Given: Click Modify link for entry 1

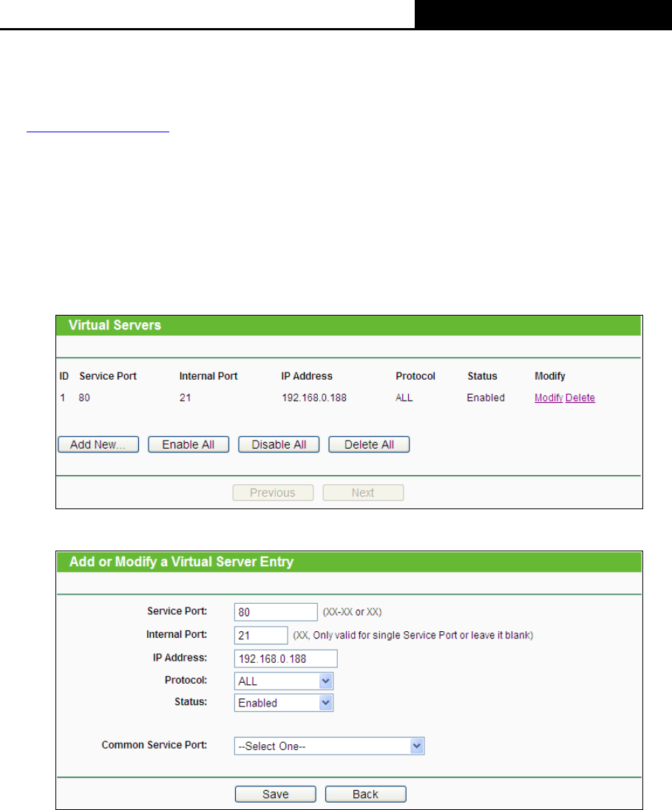Looking at the screenshot, I should (549, 398).
